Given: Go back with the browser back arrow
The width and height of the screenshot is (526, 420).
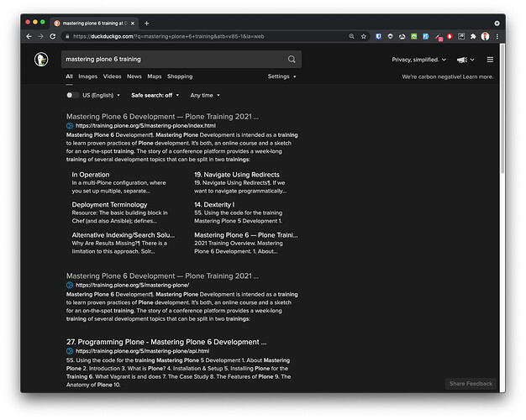Looking at the screenshot, I should tap(29, 36).
